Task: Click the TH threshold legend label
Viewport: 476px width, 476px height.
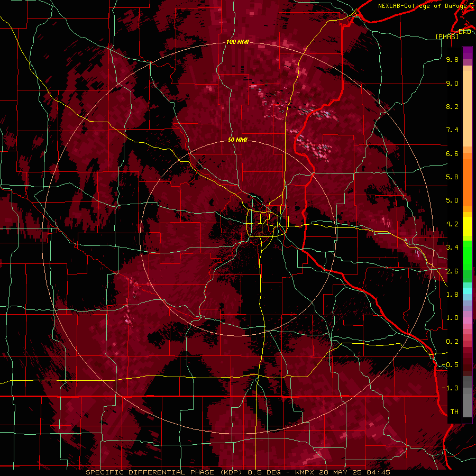Action: tap(454, 412)
